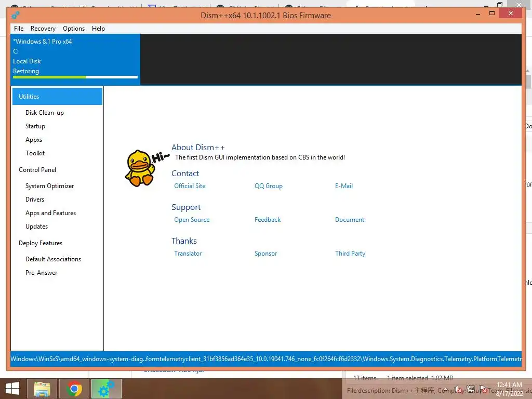Viewport: 532px width, 399px height.
Task: Open the QQ Group link
Action: (x=269, y=186)
